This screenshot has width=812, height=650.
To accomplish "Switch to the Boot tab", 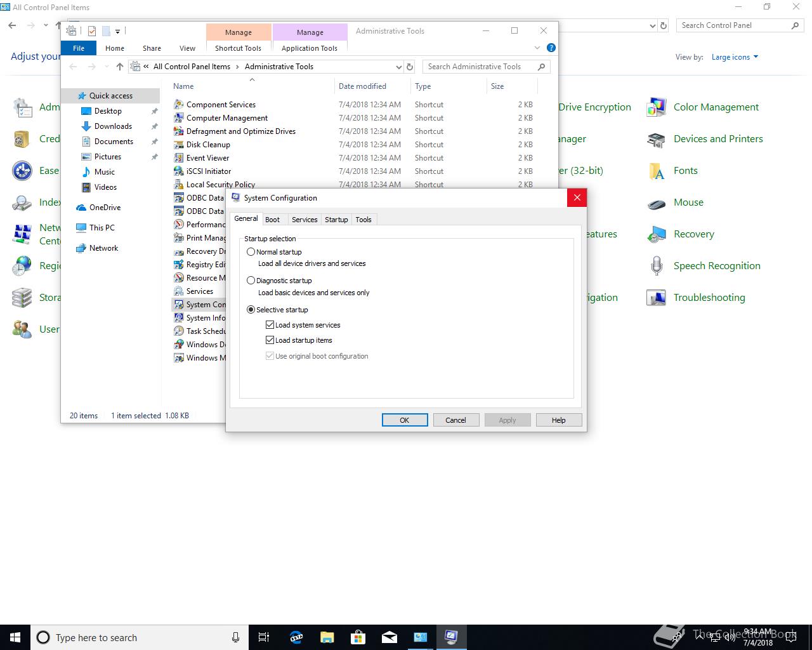I will [273, 220].
